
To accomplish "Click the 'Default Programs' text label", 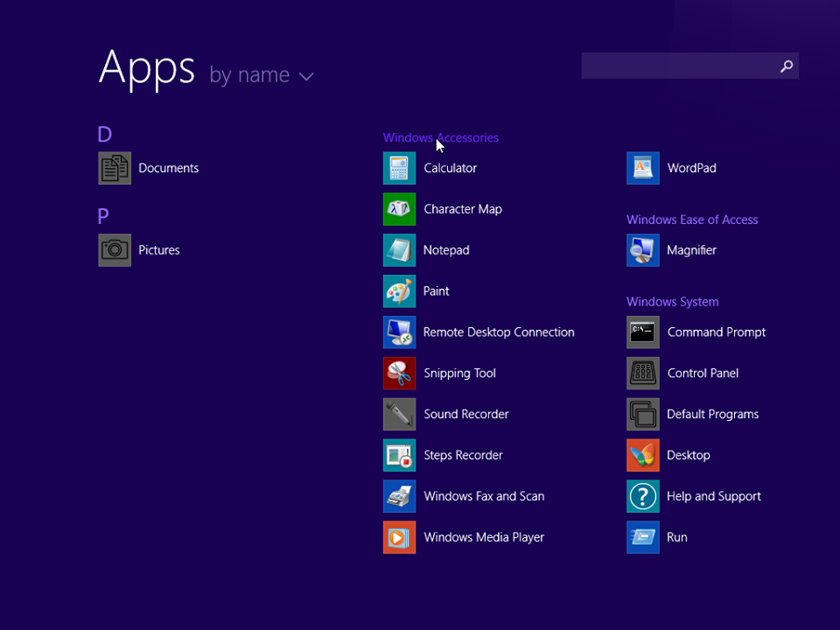I will 712,414.
